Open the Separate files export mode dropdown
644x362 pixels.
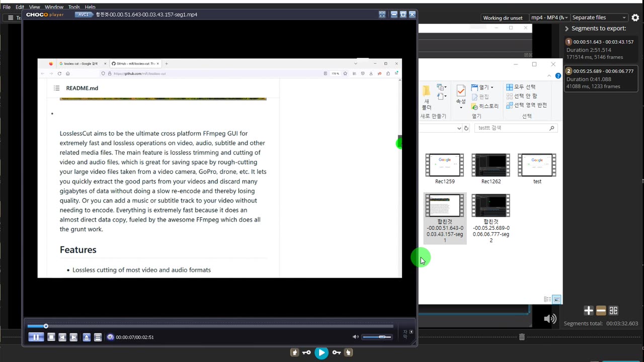pos(599,18)
